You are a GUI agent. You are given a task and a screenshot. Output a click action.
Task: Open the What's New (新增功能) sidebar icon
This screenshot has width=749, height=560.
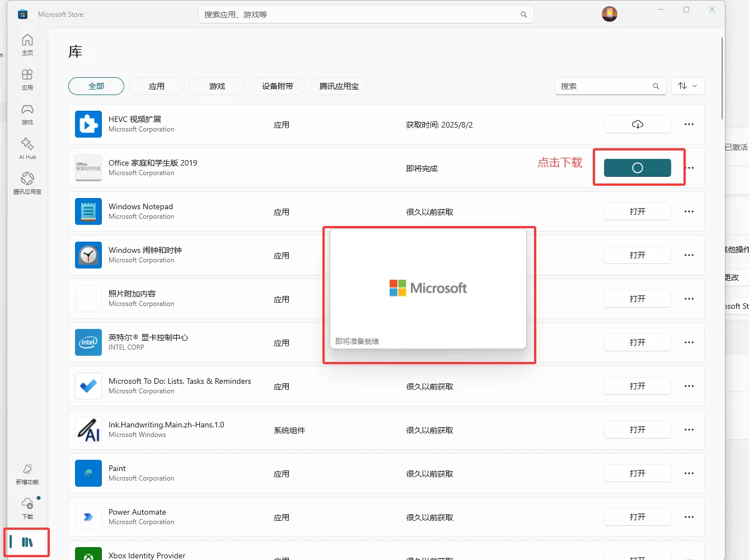point(27,474)
